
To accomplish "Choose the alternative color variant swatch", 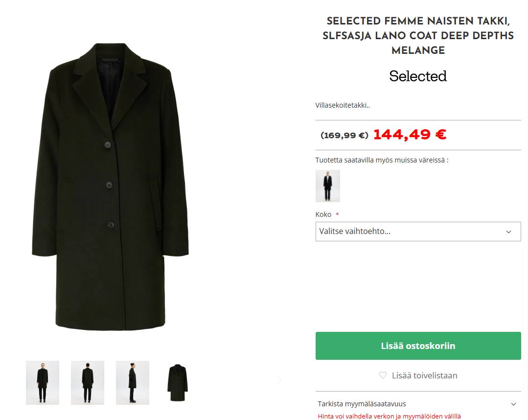I will pyautogui.click(x=328, y=186).
